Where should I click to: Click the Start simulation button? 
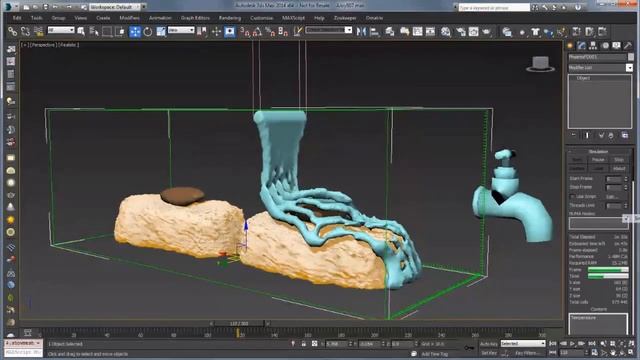[577, 160]
